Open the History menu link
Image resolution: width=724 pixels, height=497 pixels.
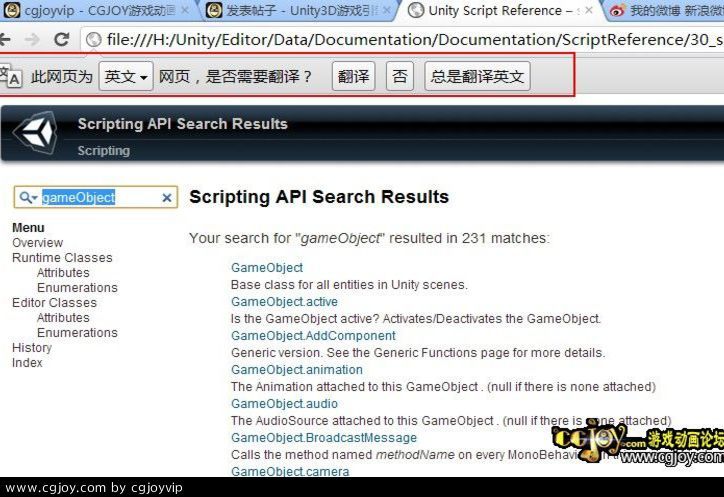pyautogui.click(x=32, y=347)
